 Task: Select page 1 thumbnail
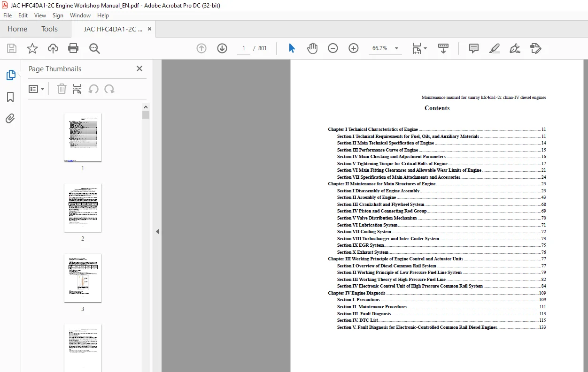pos(83,137)
